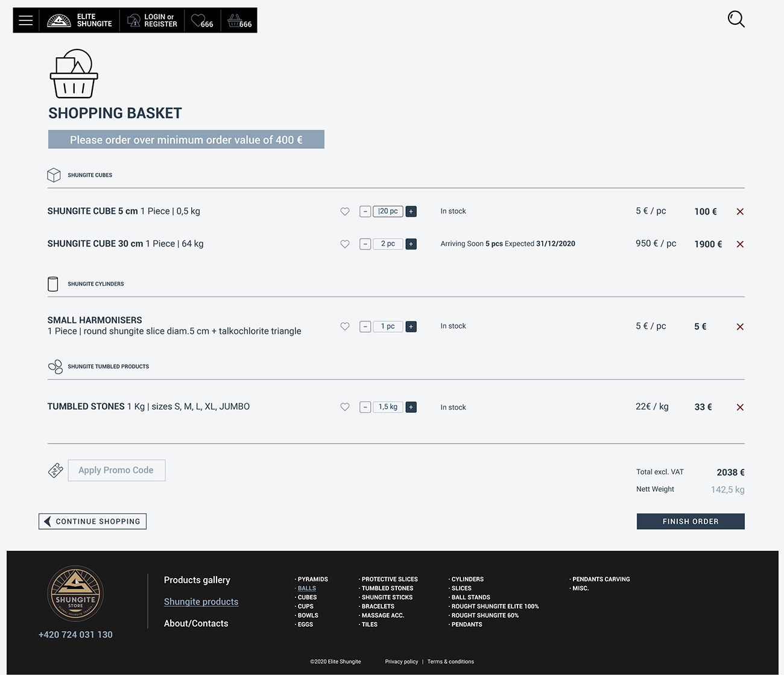Toggle wishlist heart for Tumbled Stones
Image resolution: width=784 pixels, height=675 pixels.
tap(345, 407)
